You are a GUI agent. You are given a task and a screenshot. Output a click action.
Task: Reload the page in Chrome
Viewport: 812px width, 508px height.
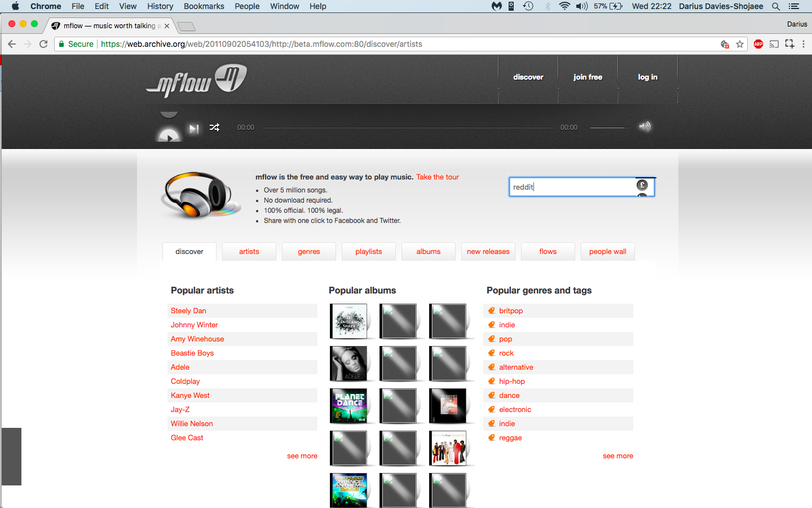tap(43, 44)
